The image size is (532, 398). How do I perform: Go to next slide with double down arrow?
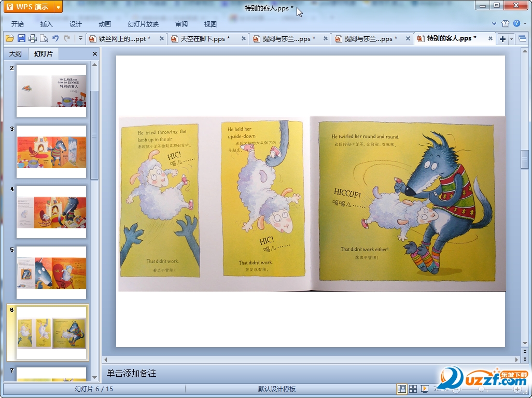525,359
